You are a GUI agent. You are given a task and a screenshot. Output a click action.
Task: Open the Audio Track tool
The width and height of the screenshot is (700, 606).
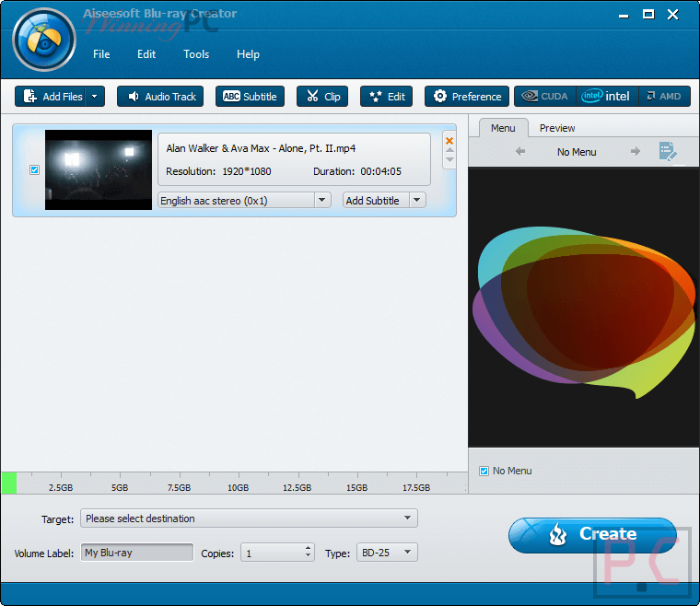[160, 97]
